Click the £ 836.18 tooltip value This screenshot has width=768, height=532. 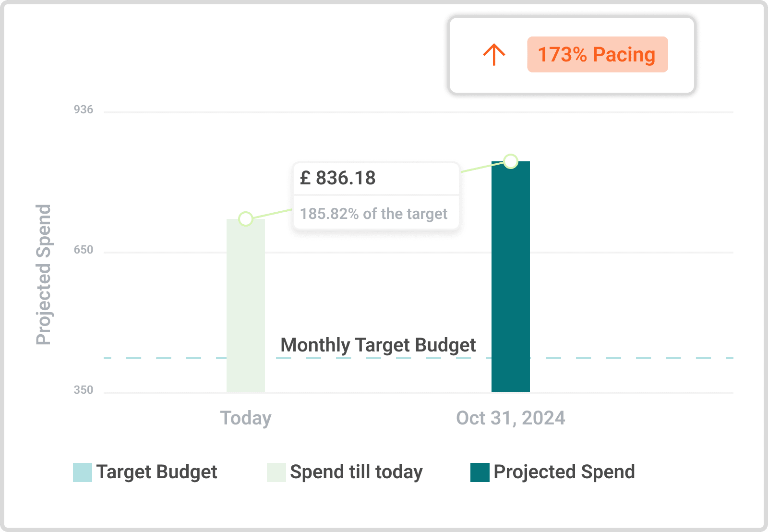tap(338, 178)
